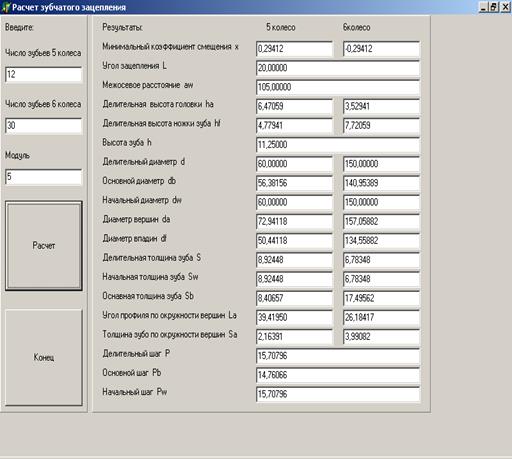Click wheel 6 Диаметр впадин df field
The image size is (512, 459).
point(381,241)
